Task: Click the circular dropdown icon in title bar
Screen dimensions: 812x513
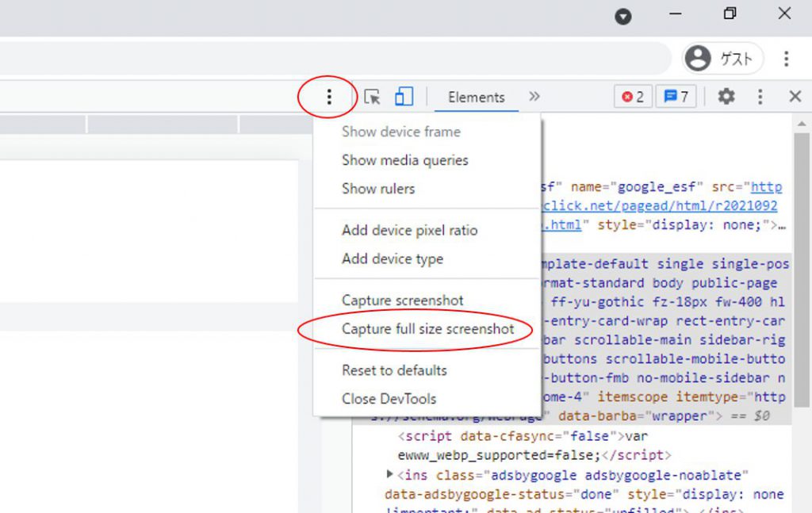Action: coord(624,17)
